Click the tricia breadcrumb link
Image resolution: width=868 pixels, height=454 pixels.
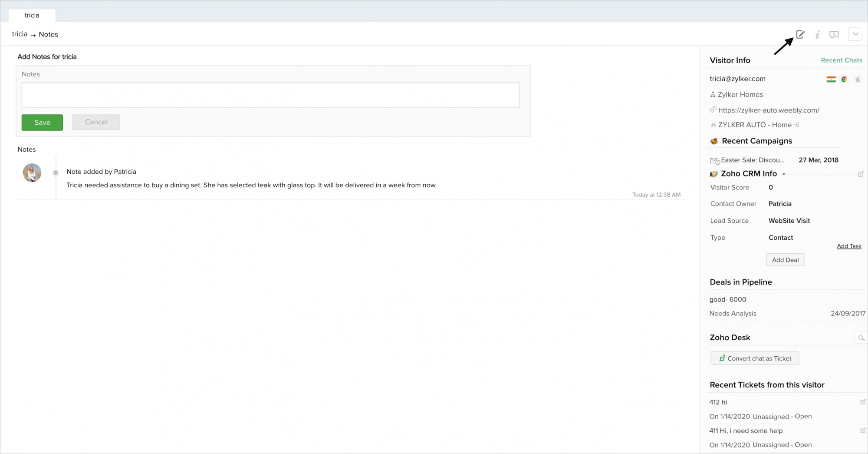pos(20,34)
